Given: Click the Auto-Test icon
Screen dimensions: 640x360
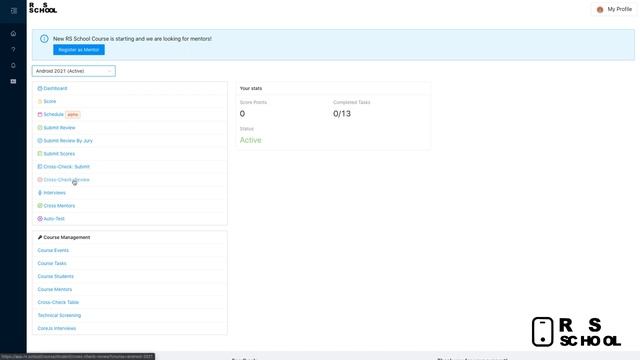Looking at the screenshot, I should 40,219.
